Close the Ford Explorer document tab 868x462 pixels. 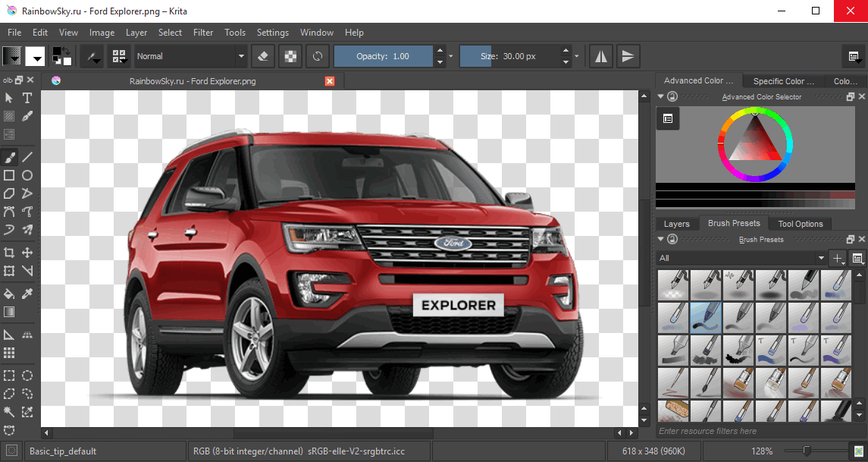tap(330, 81)
